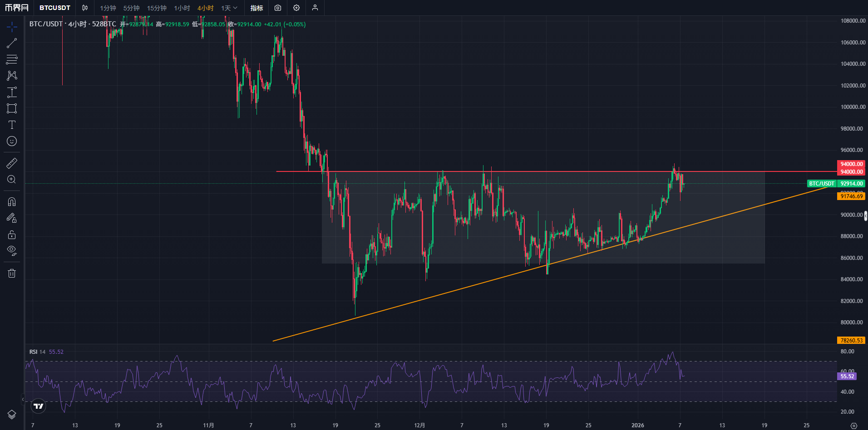Toggle magnet mode on
Viewport: 868px width, 430px height.
point(12,201)
